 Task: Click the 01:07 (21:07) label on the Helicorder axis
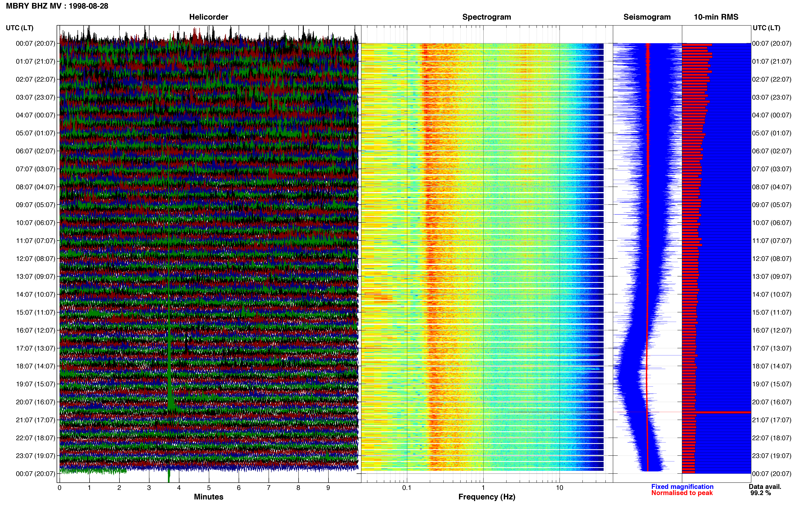[36, 61]
